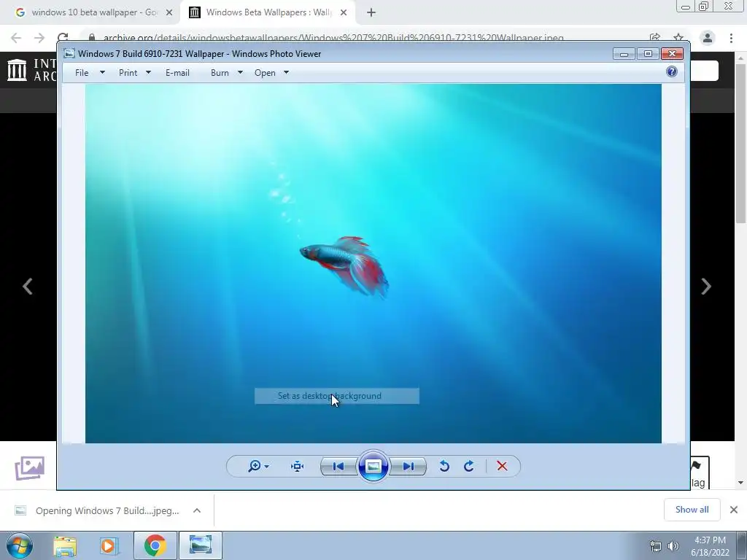Expand the Open dropdown arrow

tap(286, 73)
